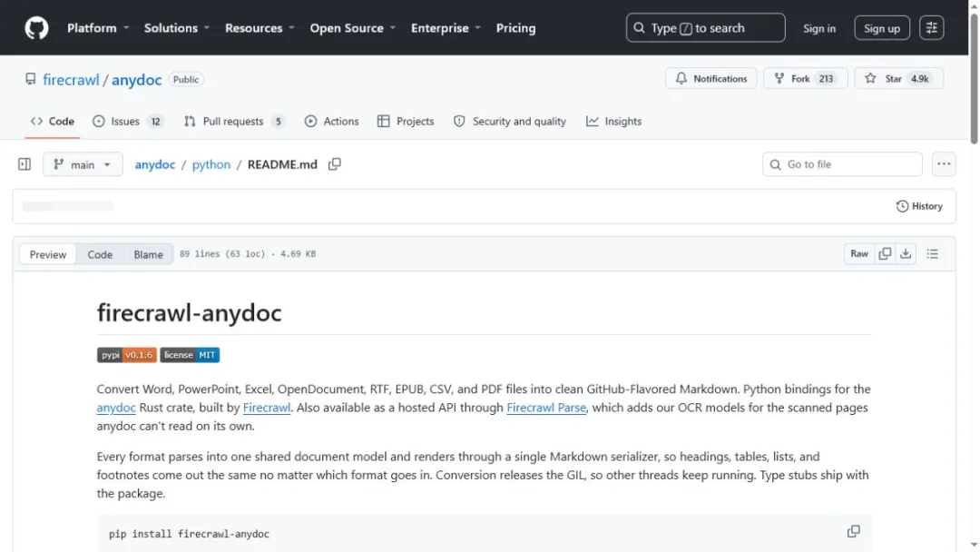
Task: Click the Issues count badge 12
Action: (155, 122)
